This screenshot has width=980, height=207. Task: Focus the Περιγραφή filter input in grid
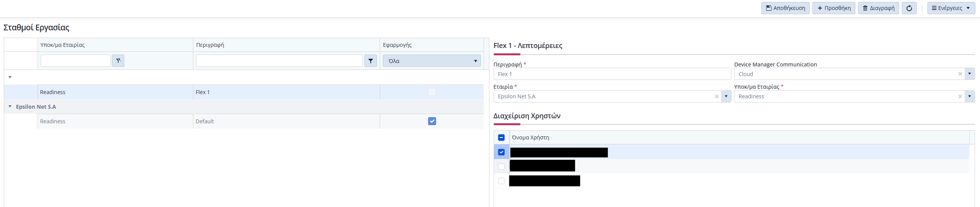pos(279,61)
